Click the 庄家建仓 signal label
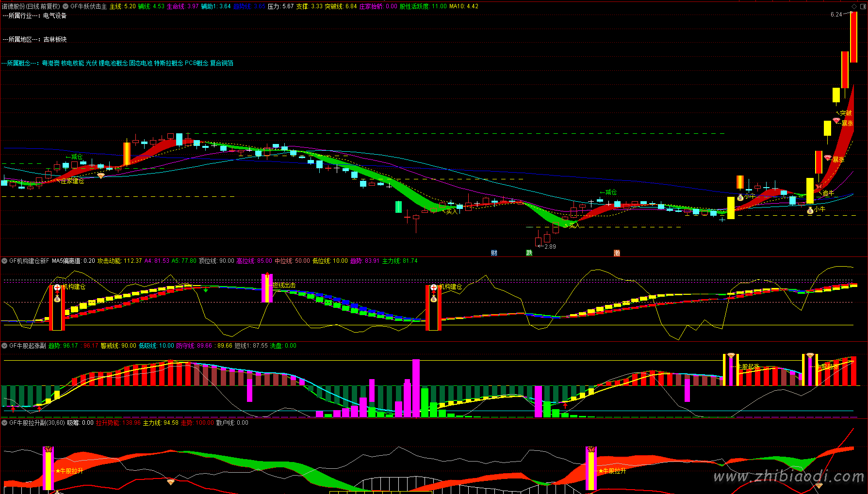 (72, 181)
